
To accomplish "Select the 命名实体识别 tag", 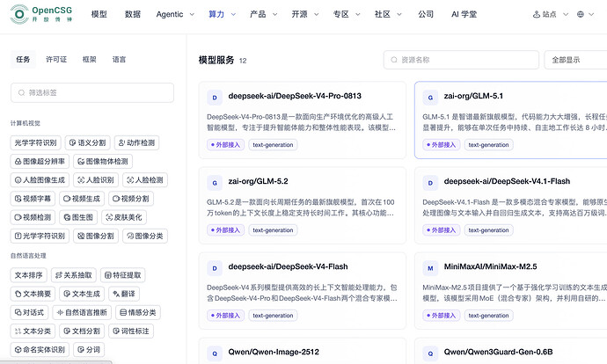I will pos(40,350).
